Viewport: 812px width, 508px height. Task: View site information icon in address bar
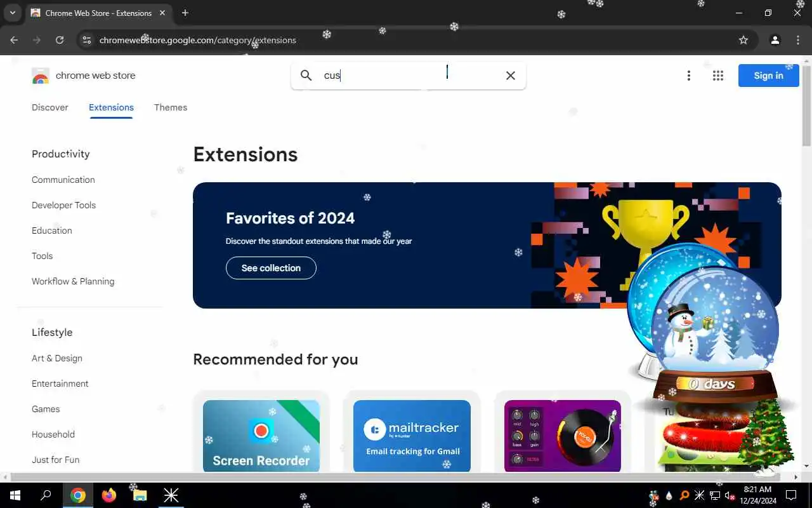tap(87, 40)
